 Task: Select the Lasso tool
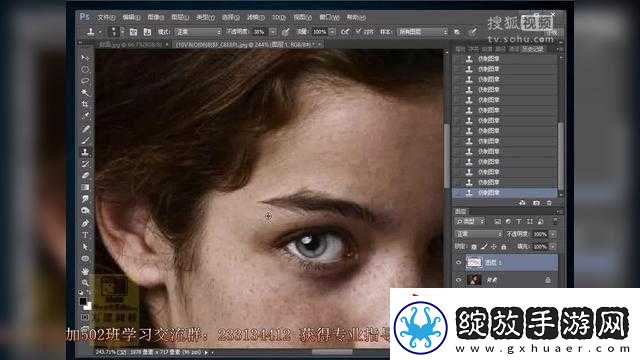[85, 81]
